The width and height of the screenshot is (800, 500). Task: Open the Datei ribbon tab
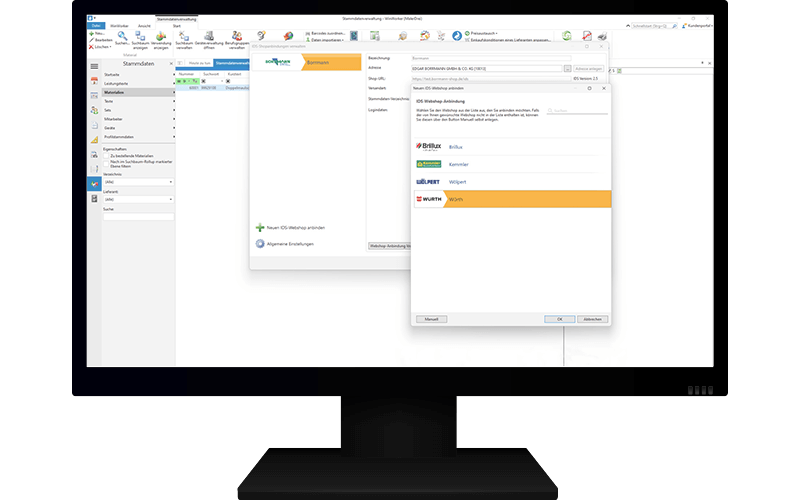97,26
